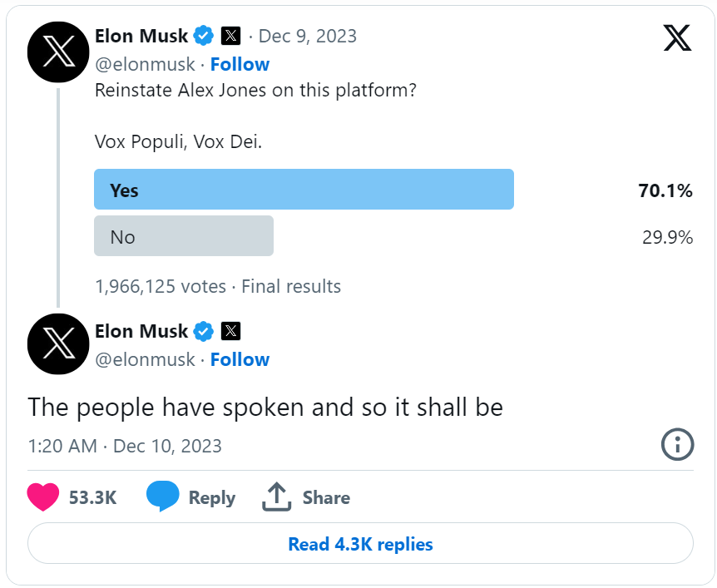Image resolution: width=717 pixels, height=588 pixels.
Task: Click the share upload arrow icon
Action: pos(277,497)
